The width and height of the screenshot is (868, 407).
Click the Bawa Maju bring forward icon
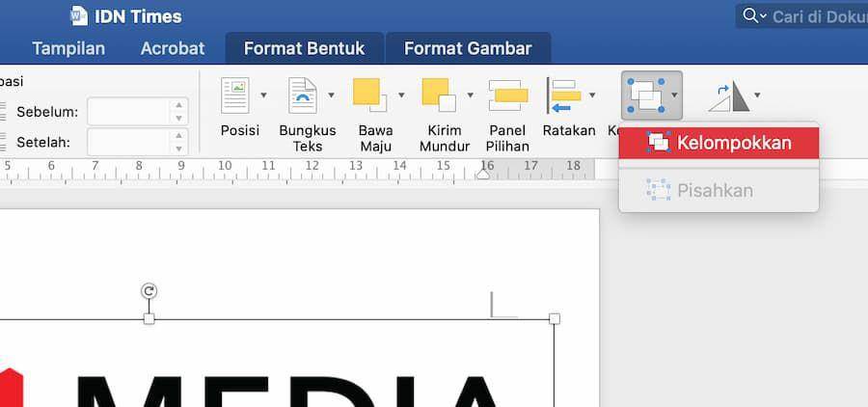click(x=370, y=95)
